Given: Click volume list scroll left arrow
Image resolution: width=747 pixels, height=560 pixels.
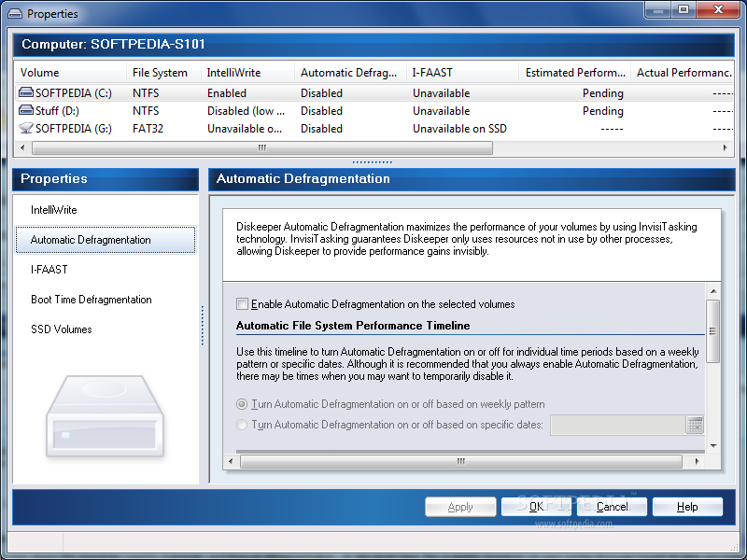Looking at the screenshot, I should pos(22,147).
